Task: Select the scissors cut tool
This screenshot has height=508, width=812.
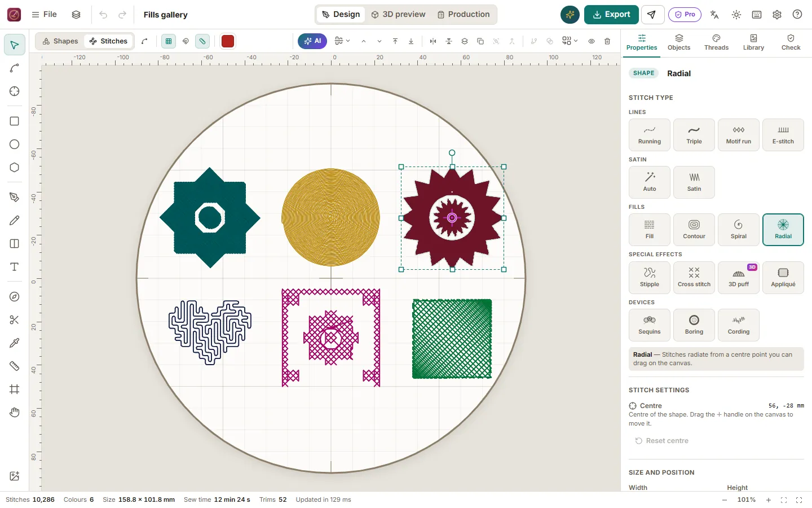Action: click(15, 320)
